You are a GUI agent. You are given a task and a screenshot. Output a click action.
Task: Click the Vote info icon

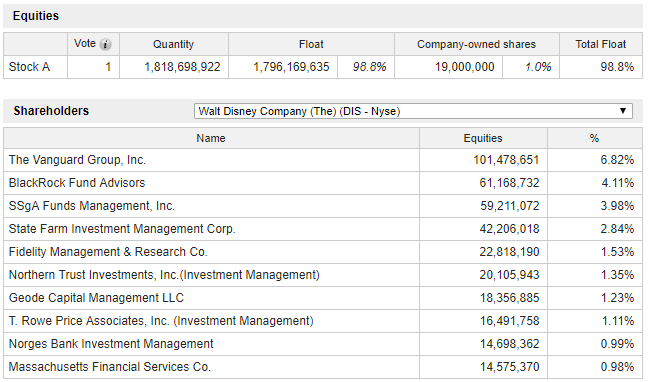105,44
